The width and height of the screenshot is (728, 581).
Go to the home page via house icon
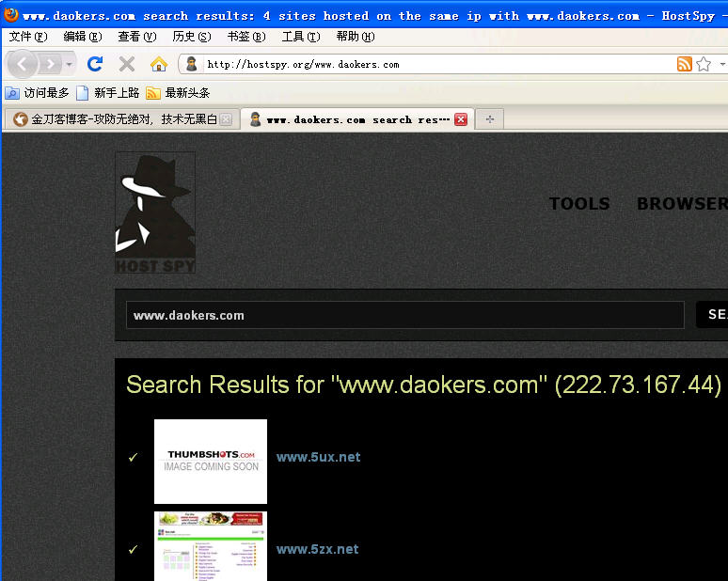point(159,64)
